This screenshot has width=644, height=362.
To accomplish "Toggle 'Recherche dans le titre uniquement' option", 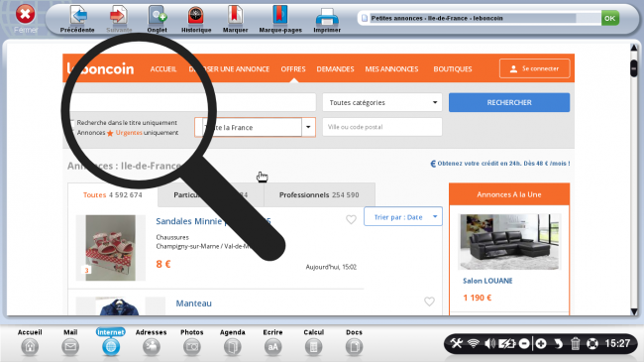I will coord(127,123).
